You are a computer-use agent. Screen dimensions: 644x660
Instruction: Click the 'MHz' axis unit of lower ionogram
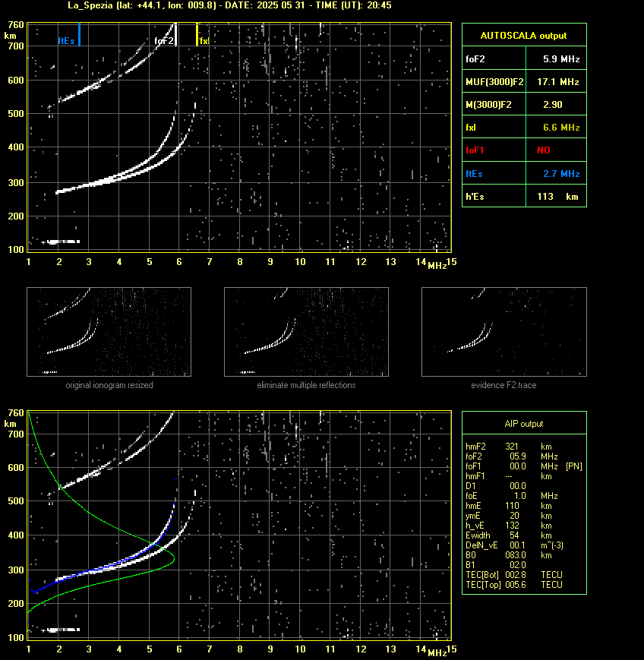437,653
